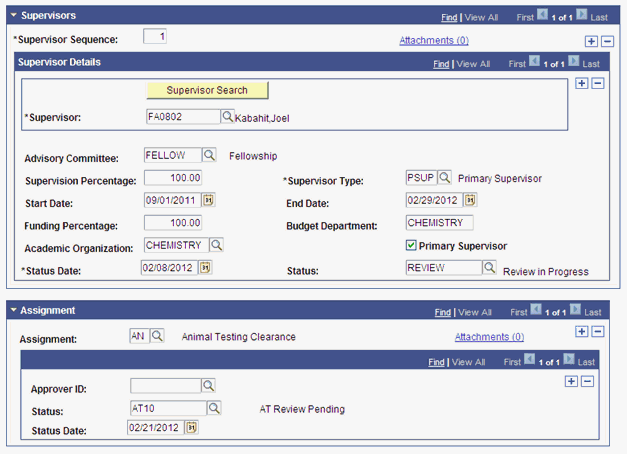Open lookup for AT10 Status field
Viewport: 627px width, 454px height.
coord(214,408)
